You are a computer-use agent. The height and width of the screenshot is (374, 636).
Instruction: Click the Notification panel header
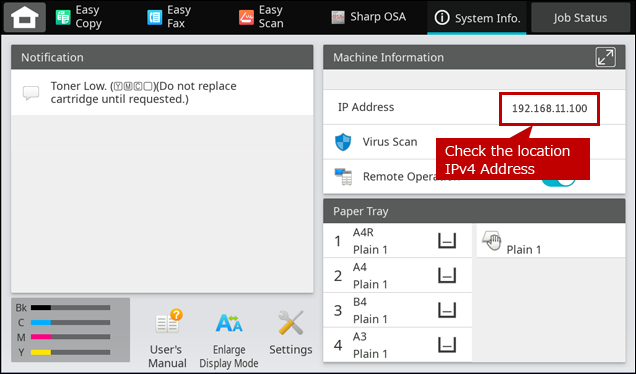(162, 57)
